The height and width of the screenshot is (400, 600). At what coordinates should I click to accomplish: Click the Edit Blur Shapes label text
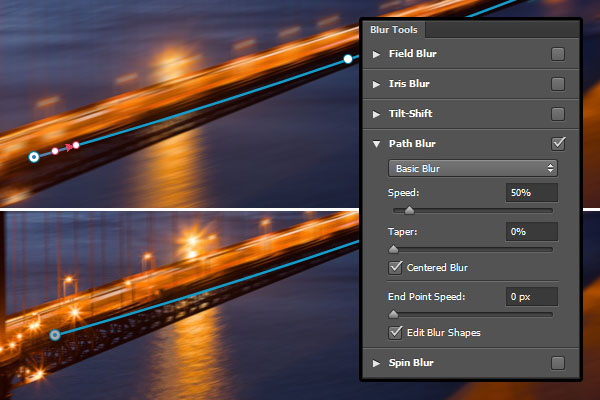coord(443,333)
